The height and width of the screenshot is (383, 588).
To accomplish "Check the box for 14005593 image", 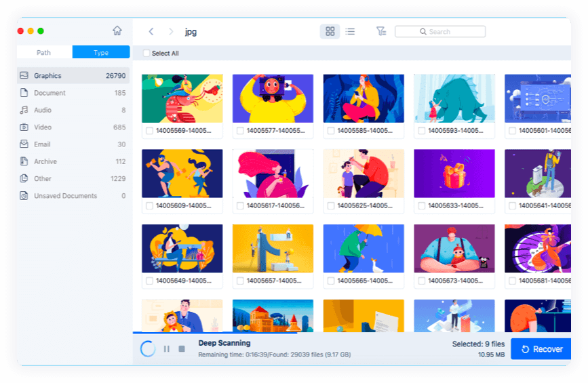I will tap(421, 131).
